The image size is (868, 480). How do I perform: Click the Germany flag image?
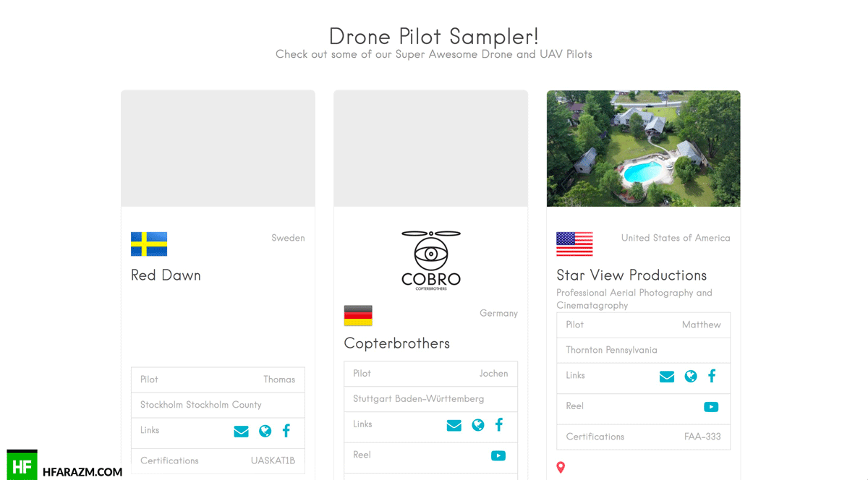[358, 316]
